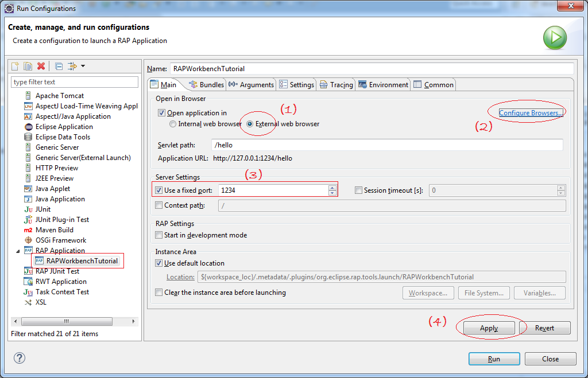This screenshot has height=378, width=588.
Task: Select the Maven Build m2 icon
Action: [x=28, y=230]
